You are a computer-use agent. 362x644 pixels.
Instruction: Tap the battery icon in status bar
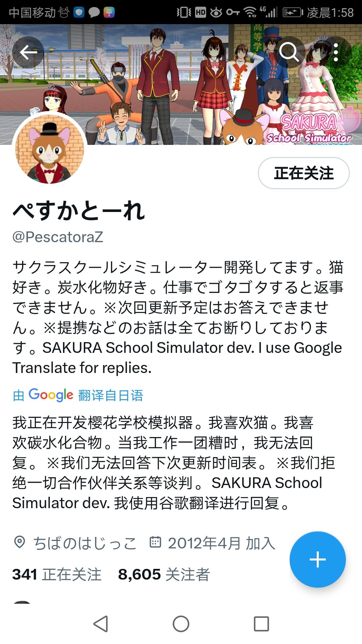point(293,12)
